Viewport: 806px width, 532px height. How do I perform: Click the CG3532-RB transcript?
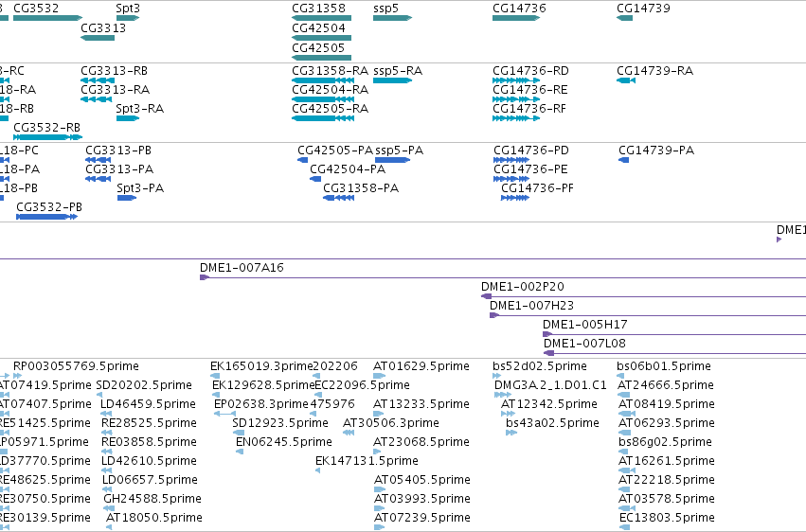tap(47, 137)
